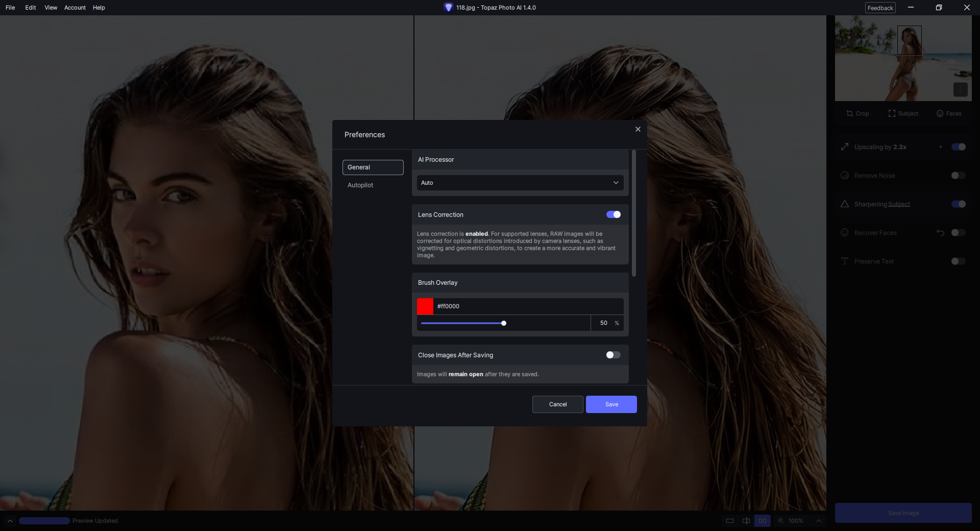
Task: Click the Upscaling status indicator dot
Action: 940,147
